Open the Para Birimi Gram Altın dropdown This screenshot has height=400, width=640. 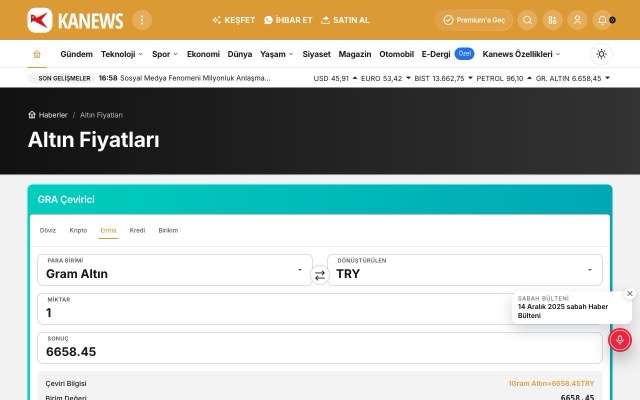coord(175,270)
